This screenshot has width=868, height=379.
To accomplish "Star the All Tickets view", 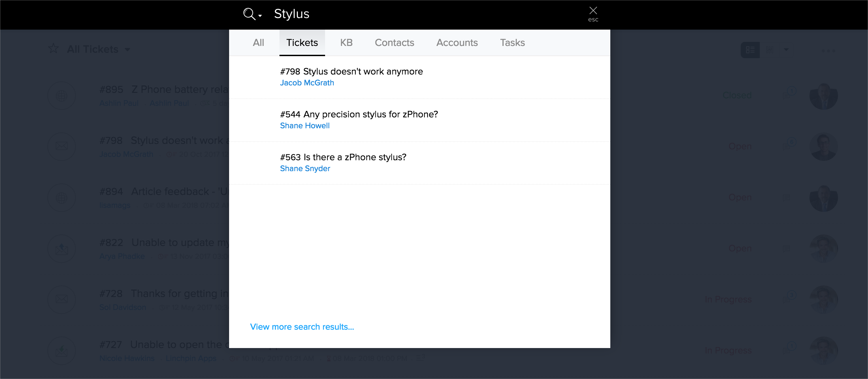I will 53,49.
